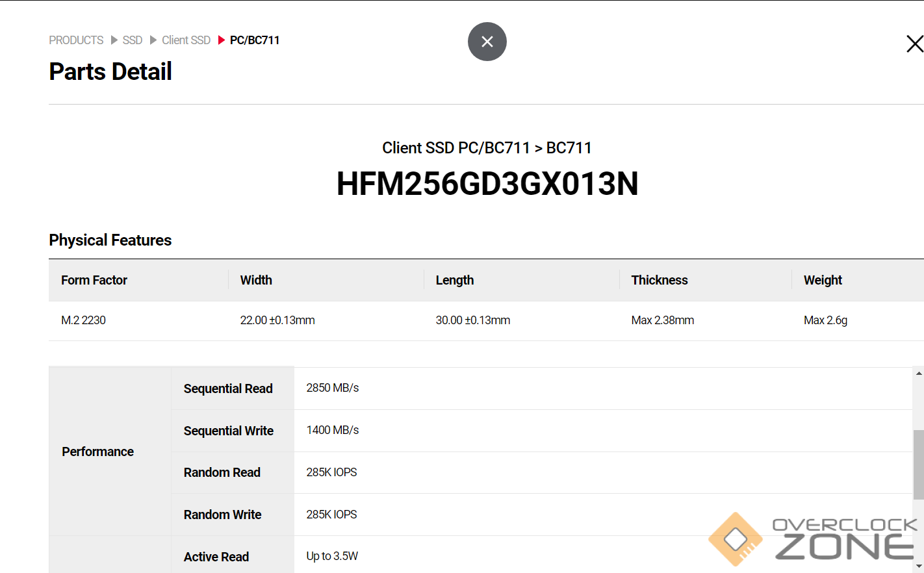Click the gray arrow after PRODUCTS
Image resolution: width=924 pixels, height=573 pixels.
pos(114,40)
